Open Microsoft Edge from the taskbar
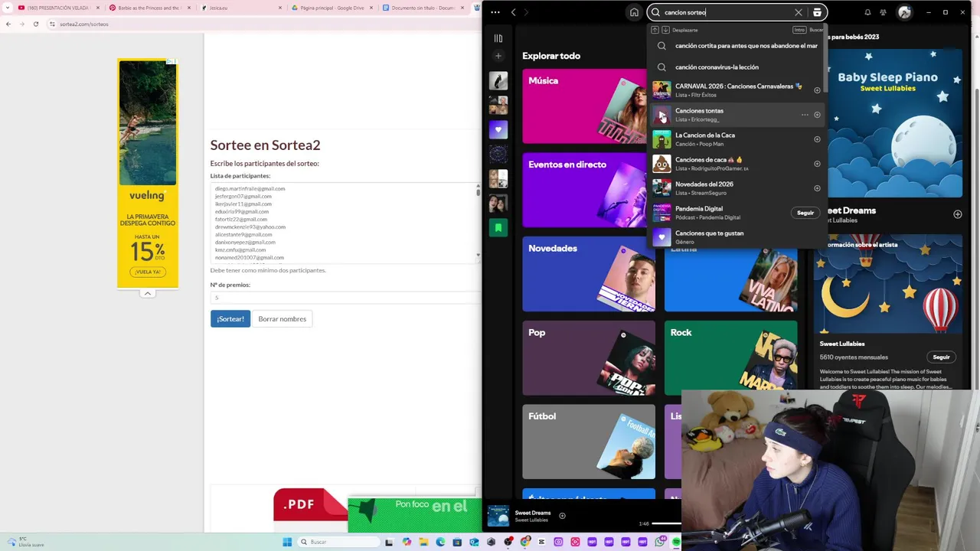 click(440, 542)
